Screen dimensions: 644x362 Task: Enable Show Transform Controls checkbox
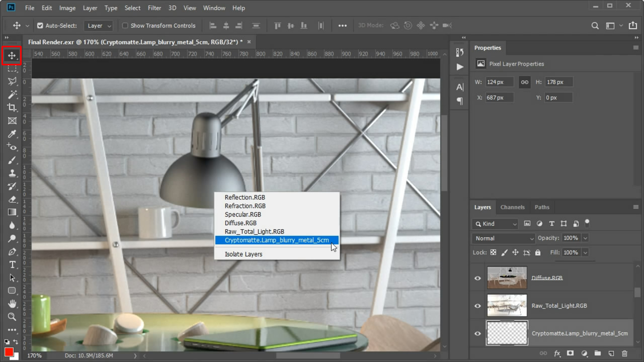click(x=125, y=25)
